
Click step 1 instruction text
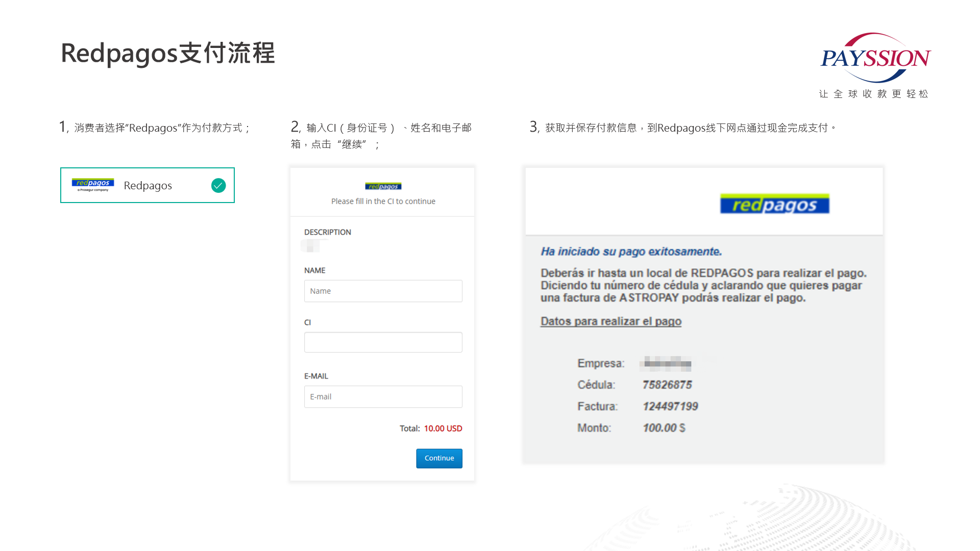pos(155,127)
